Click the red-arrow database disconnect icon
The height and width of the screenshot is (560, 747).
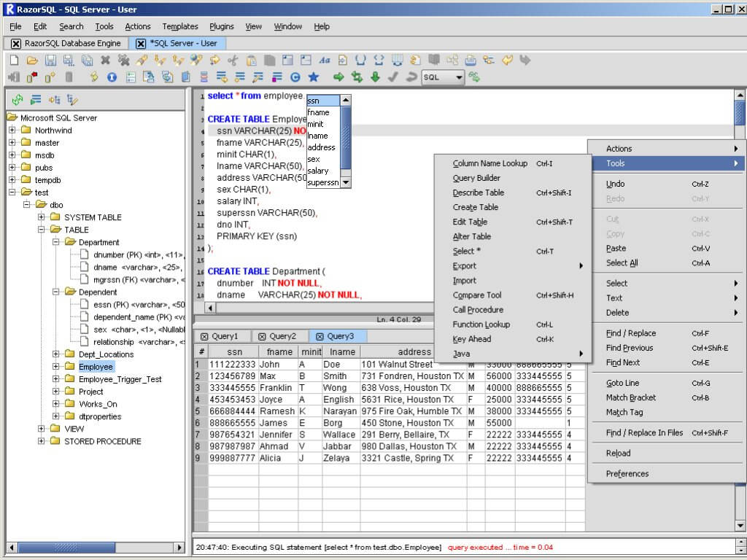[32, 77]
